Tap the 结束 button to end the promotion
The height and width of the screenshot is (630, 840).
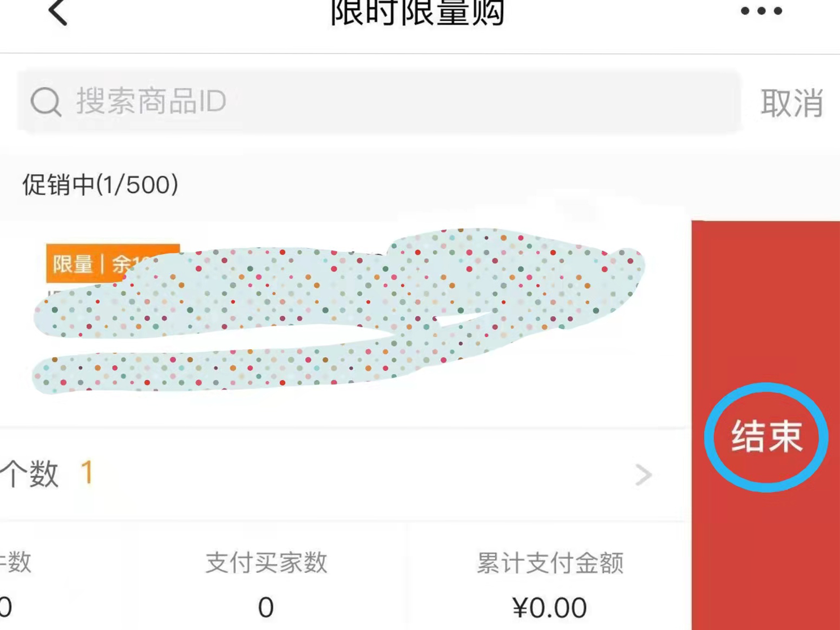[x=766, y=437]
